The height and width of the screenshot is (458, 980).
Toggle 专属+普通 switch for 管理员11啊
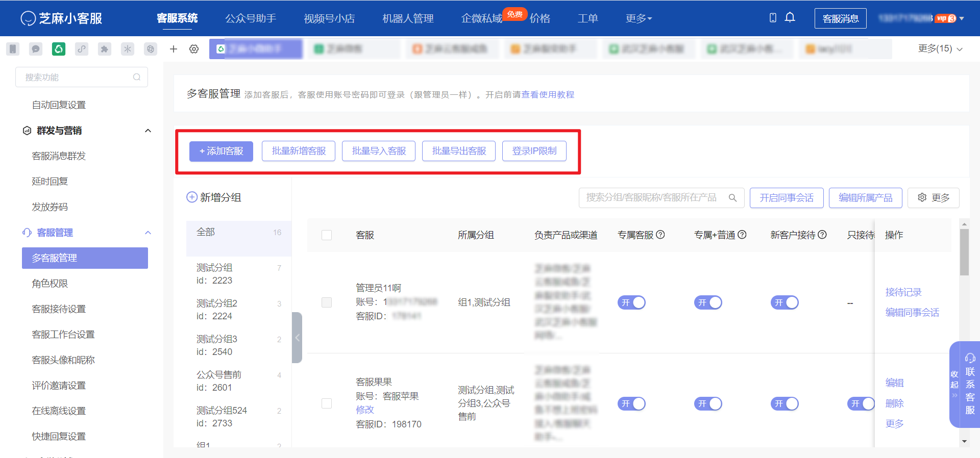point(708,302)
